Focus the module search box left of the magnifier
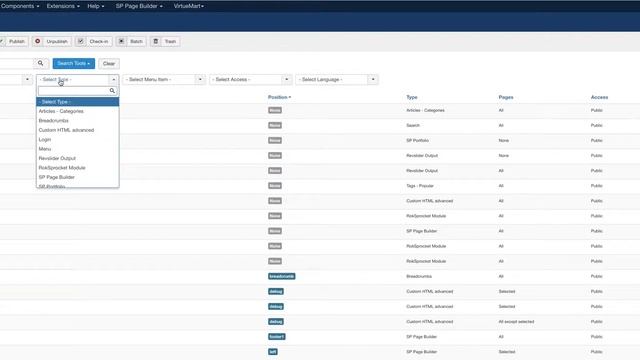 pos(16,63)
